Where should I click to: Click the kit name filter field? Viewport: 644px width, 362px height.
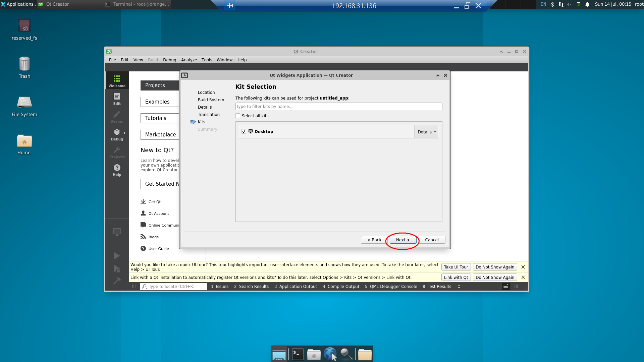click(x=338, y=107)
